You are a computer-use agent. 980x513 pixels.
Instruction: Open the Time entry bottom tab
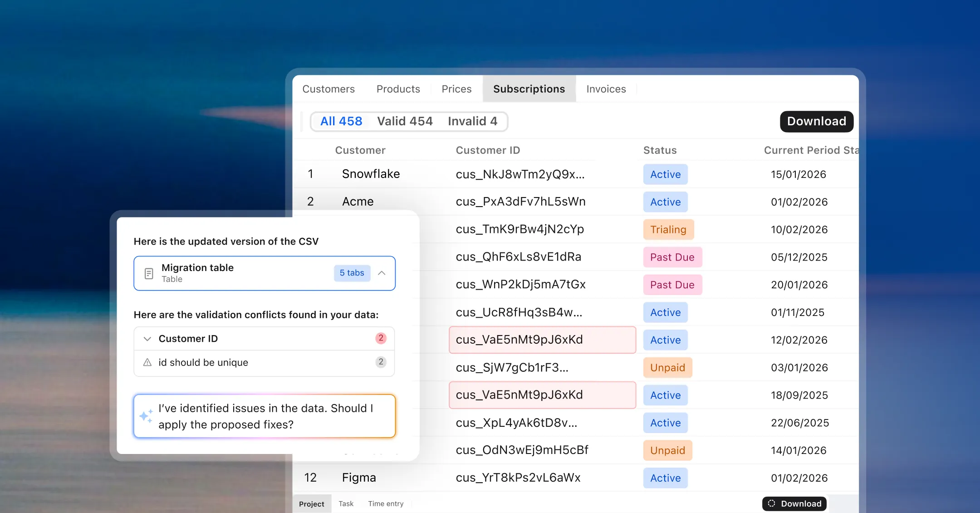[386, 503]
